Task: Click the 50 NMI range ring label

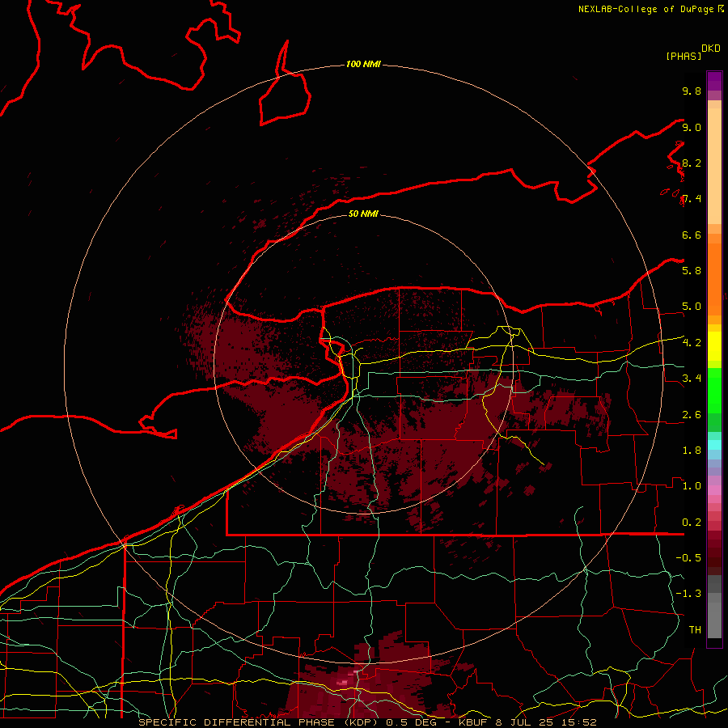Action: pyautogui.click(x=363, y=214)
